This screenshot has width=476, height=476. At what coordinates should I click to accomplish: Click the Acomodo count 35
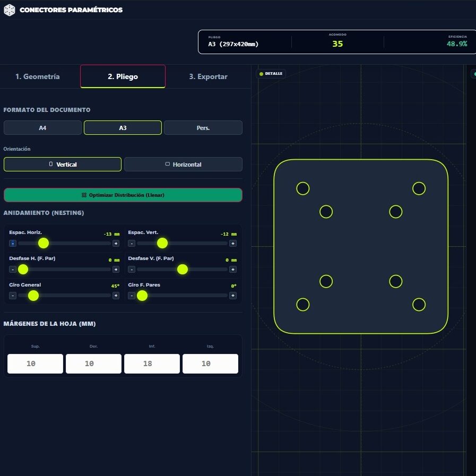(x=337, y=44)
